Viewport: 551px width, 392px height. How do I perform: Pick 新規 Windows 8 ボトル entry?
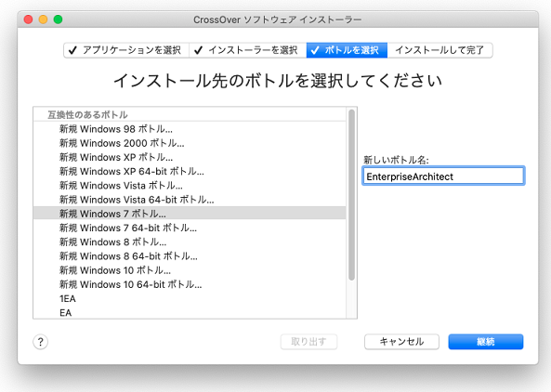[190, 242]
